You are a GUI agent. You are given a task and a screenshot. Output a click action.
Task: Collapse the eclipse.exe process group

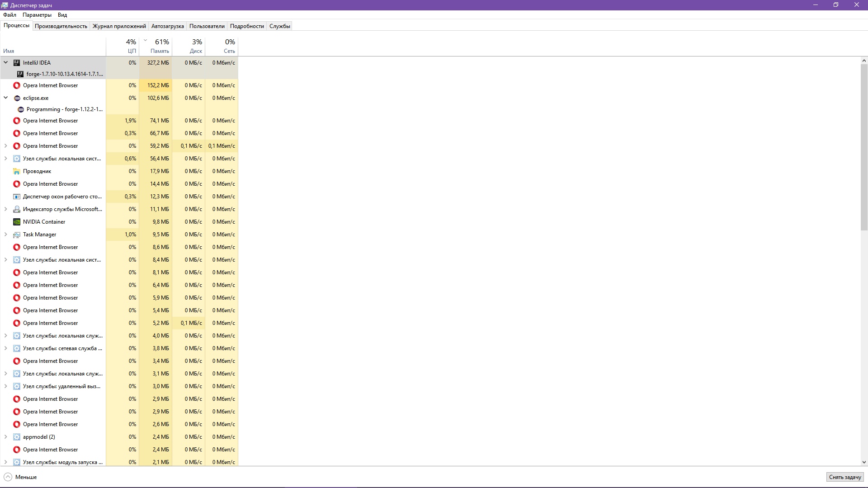(x=6, y=98)
